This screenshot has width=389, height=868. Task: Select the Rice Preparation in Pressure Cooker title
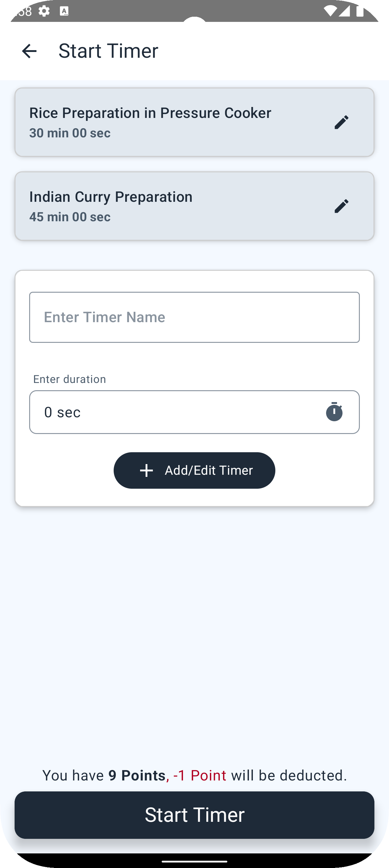(x=150, y=113)
